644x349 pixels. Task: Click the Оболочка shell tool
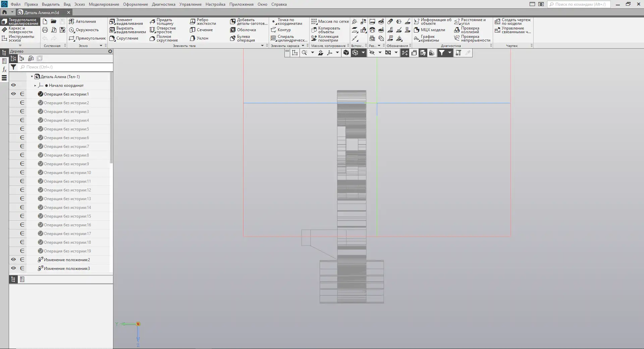[243, 30]
